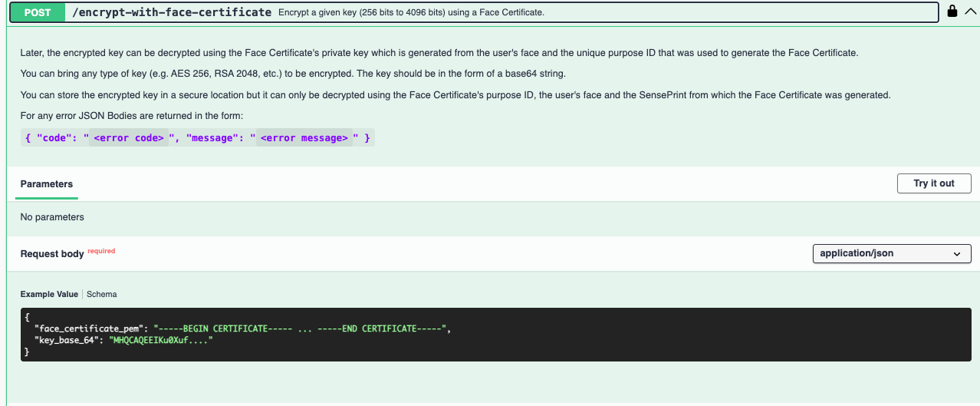Click the green POST method badge
The image size is (980, 406).
38,12
